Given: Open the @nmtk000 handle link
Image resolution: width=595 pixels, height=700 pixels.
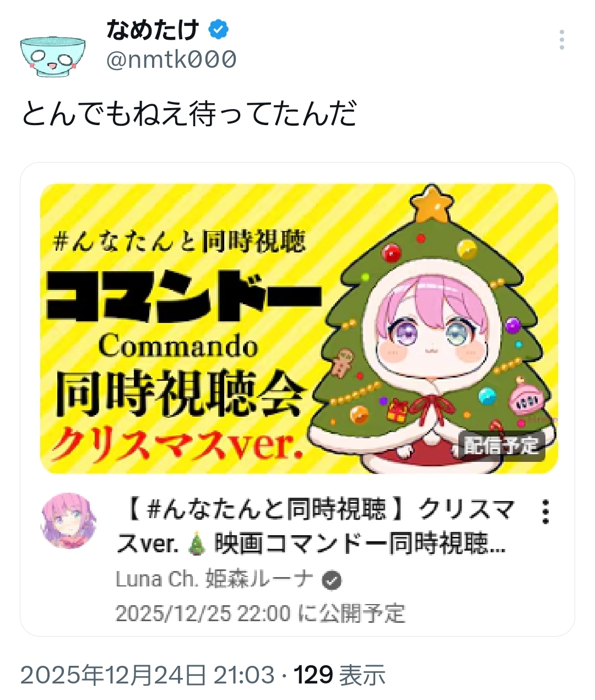Looking at the screenshot, I should (171, 59).
